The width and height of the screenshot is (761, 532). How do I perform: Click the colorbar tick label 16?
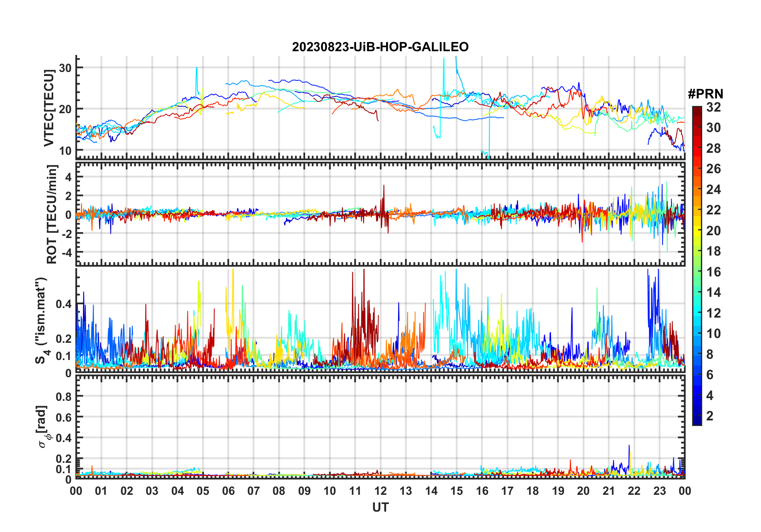pyautogui.click(x=713, y=272)
